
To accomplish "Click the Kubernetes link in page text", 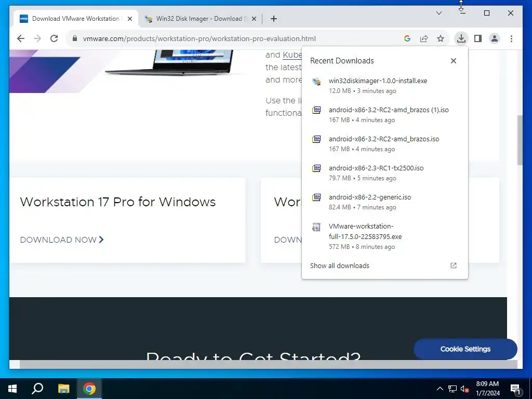I will click(292, 55).
